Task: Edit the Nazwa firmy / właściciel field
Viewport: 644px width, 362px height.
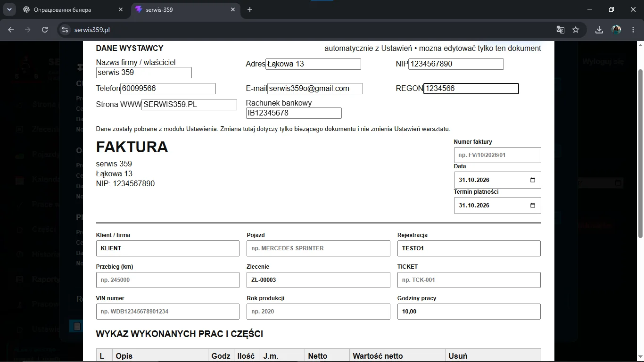Action: pyautogui.click(x=144, y=73)
